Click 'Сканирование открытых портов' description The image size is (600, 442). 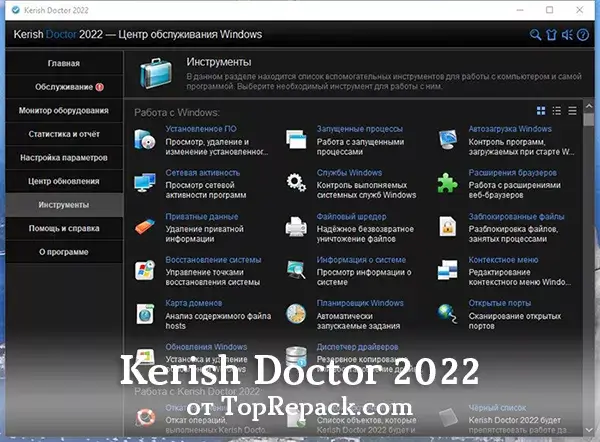point(515,321)
